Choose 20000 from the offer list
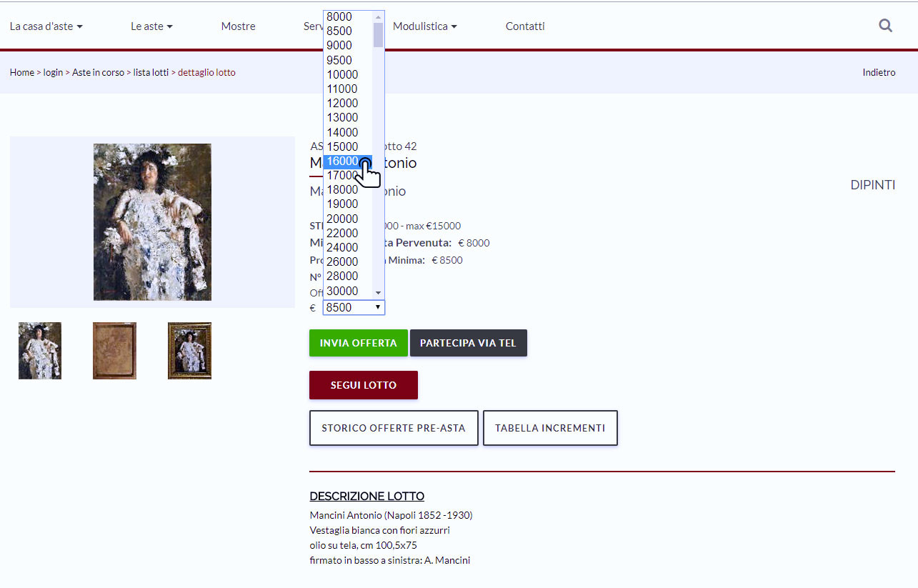The height and width of the screenshot is (588, 918). coord(343,219)
